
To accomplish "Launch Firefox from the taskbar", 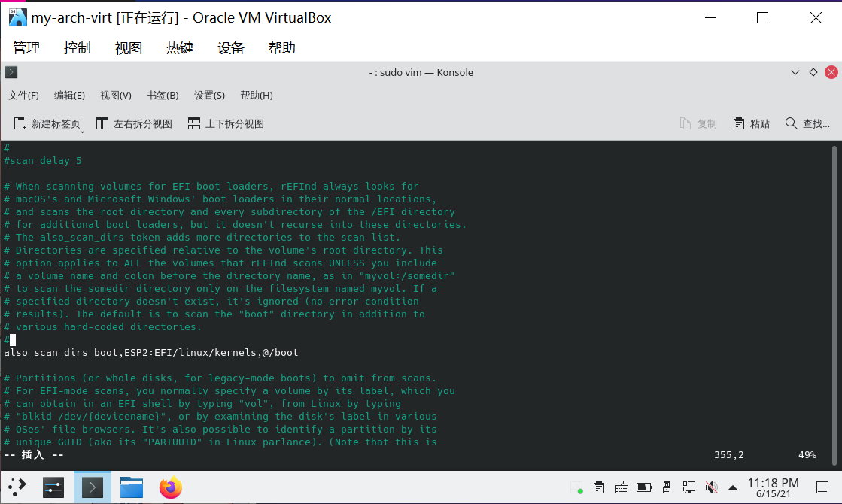I will [171, 487].
